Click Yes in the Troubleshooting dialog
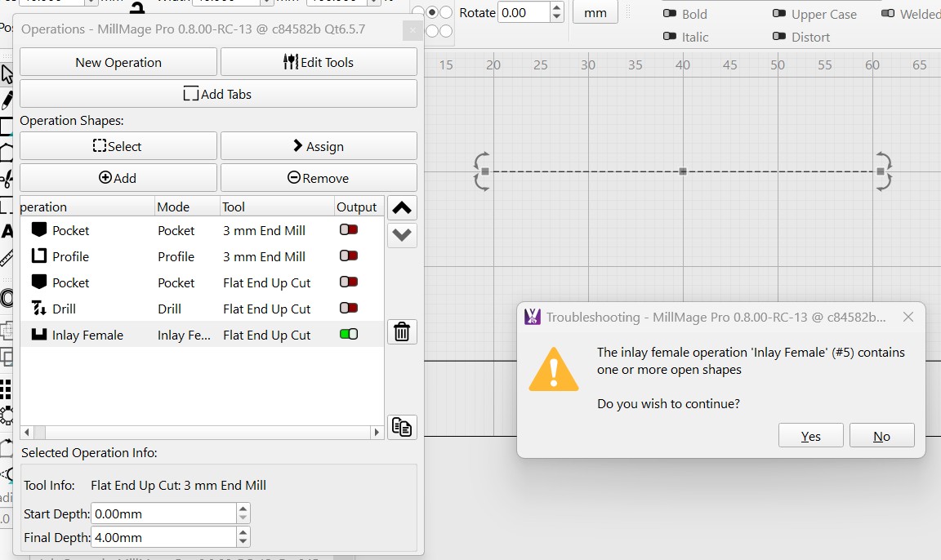This screenshot has height=560, width=941. point(810,436)
